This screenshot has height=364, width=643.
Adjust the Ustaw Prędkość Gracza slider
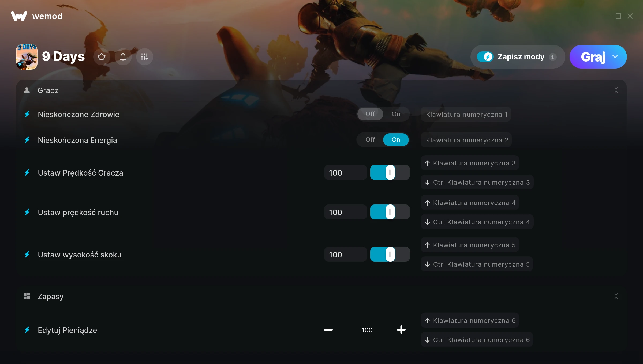390,173
